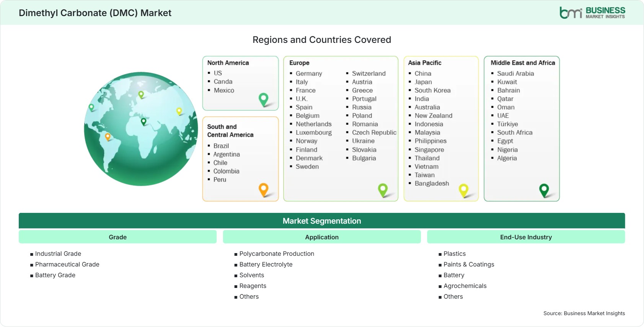
Task: Click 'Battery' under End-Use Industry
Action: [454, 275]
